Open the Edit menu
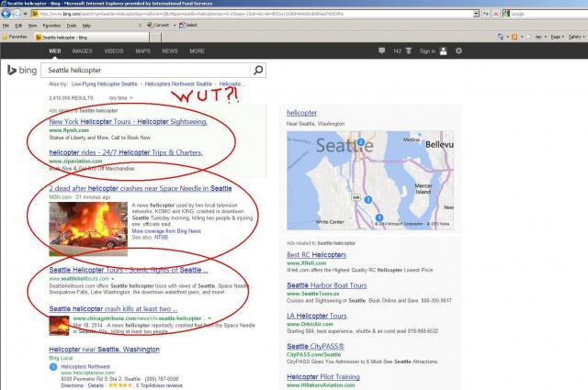This screenshot has height=390, width=588. (x=18, y=26)
